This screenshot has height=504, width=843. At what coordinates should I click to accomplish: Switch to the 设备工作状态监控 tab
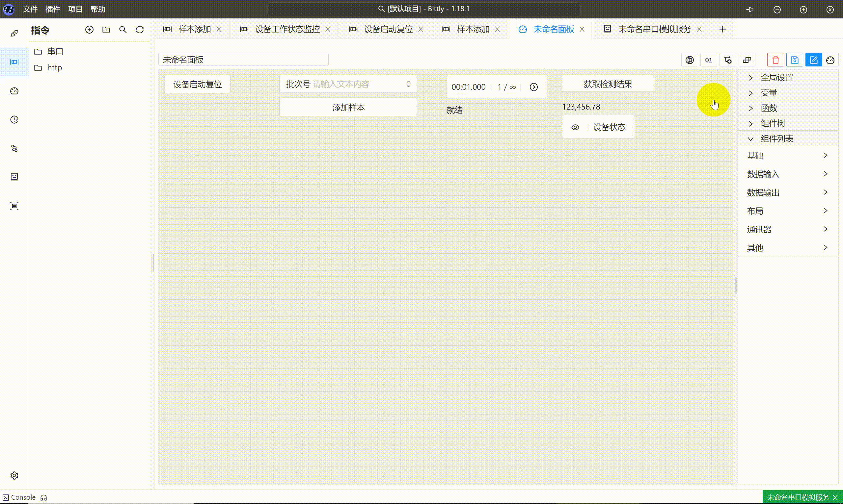[x=286, y=29]
